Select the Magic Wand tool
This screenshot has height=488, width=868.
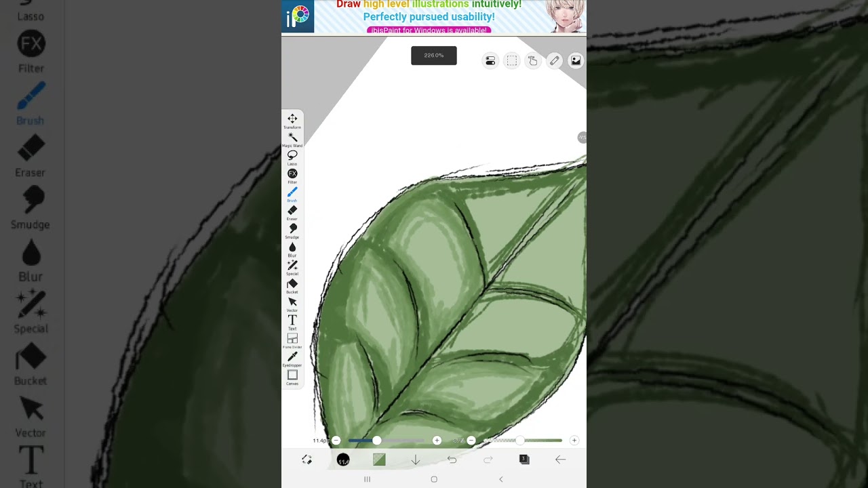click(x=292, y=139)
